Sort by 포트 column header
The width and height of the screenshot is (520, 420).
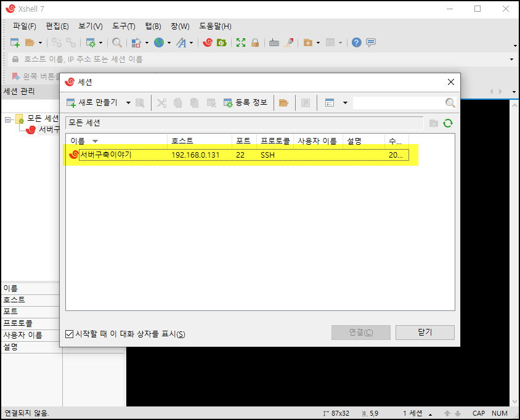click(x=244, y=141)
